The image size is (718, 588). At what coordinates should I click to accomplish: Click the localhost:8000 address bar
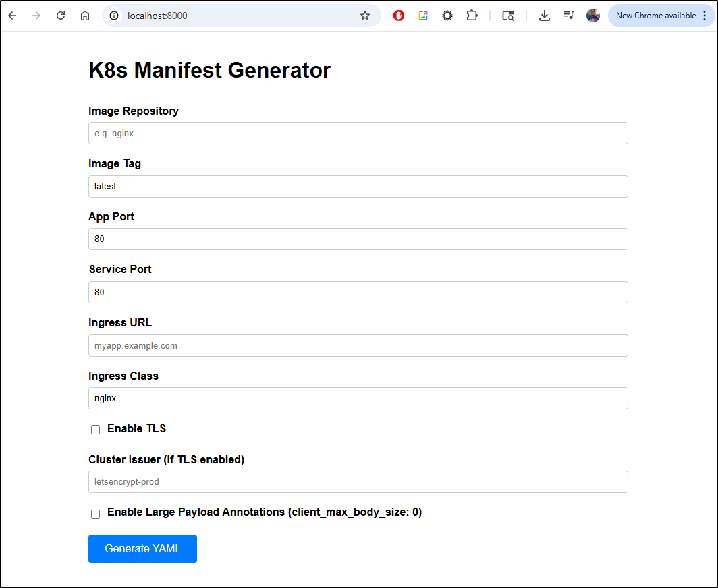point(236,16)
